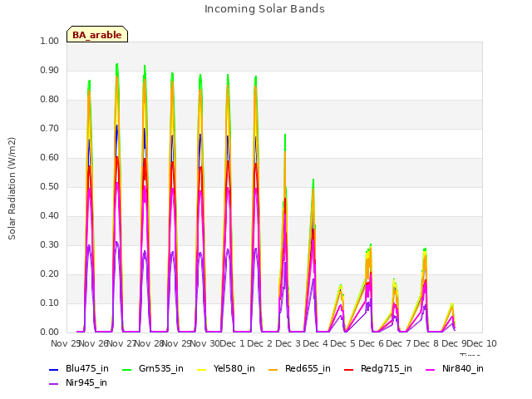Click the Nir840_in magenta legend swatch
Viewport: 532px width, 399px height.
tap(431, 369)
